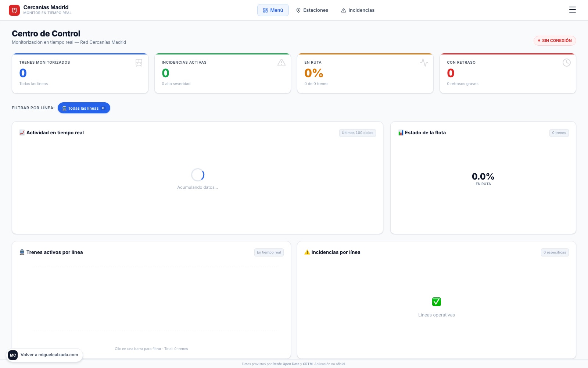Image resolution: width=588 pixels, height=368 pixels.
Task: Go to the Incidencias tab
Action: coord(358,10)
